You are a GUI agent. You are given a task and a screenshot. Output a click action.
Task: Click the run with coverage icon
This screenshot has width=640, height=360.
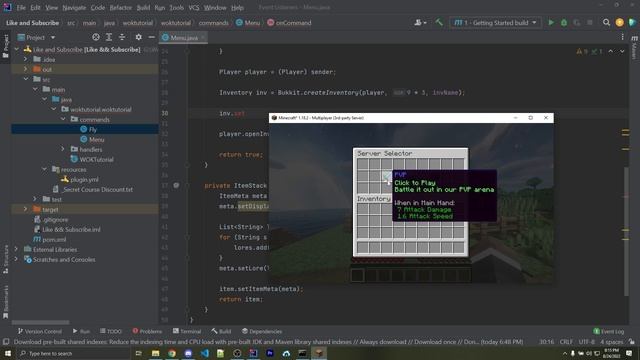click(x=577, y=23)
